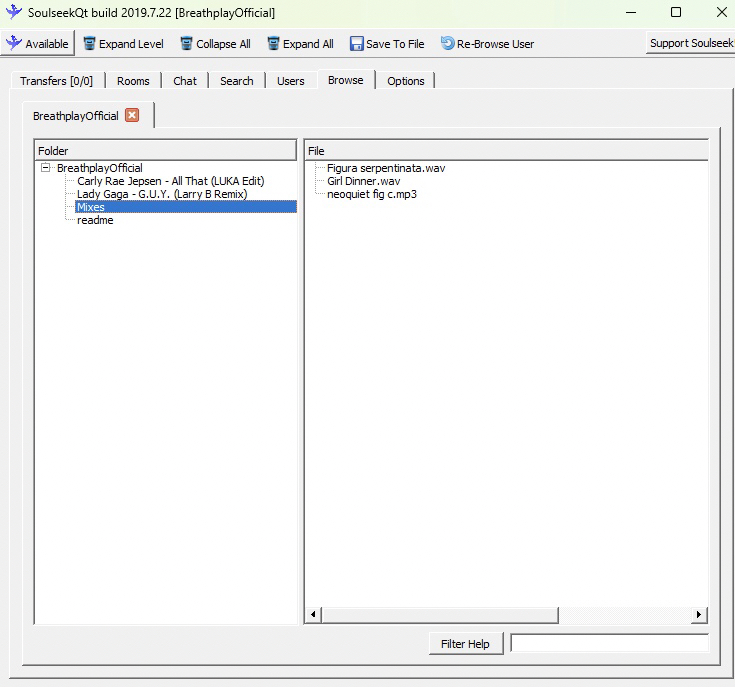Image resolution: width=735 pixels, height=687 pixels.
Task: Switch to the Transfers tab
Action: [x=56, y=81]
